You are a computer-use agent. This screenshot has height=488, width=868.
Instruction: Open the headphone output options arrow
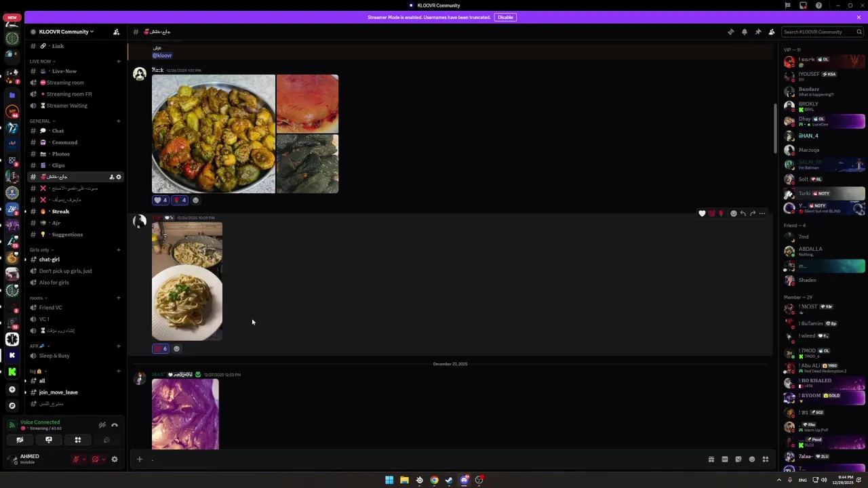pos(103,460)
